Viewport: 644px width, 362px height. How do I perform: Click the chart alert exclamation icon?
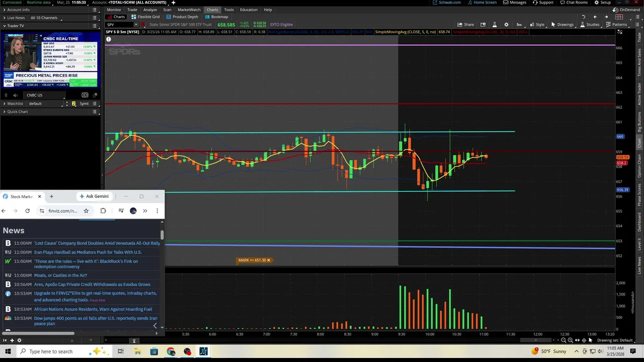pos(108,39)
